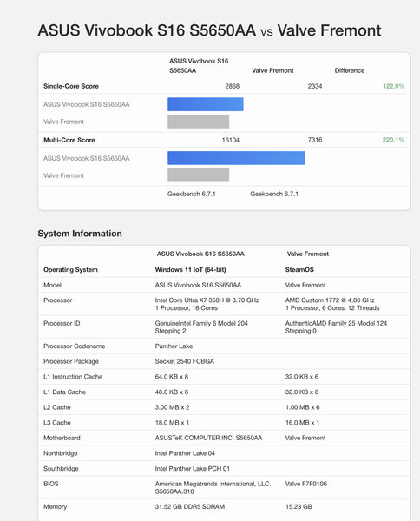
Task: Click the 15.23 GB memory value
Action: point(299,507)
